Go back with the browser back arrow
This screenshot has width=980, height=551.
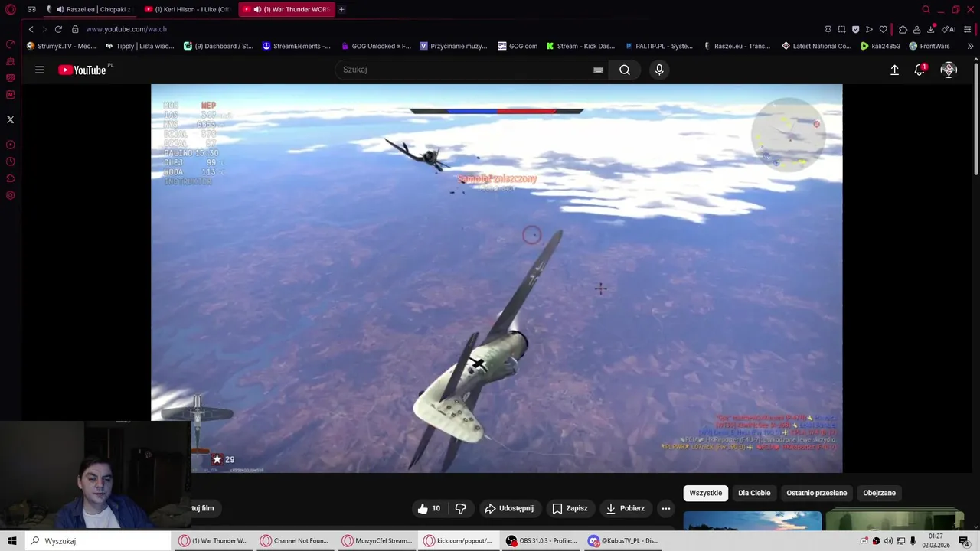pos(31,29)
